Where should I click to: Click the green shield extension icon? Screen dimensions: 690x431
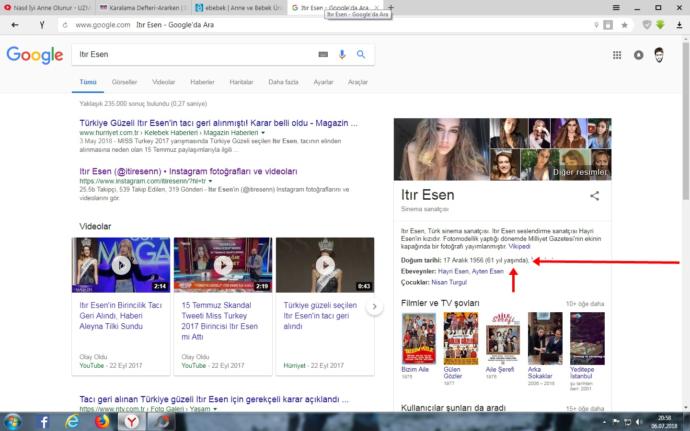click(x=660, y=25)
